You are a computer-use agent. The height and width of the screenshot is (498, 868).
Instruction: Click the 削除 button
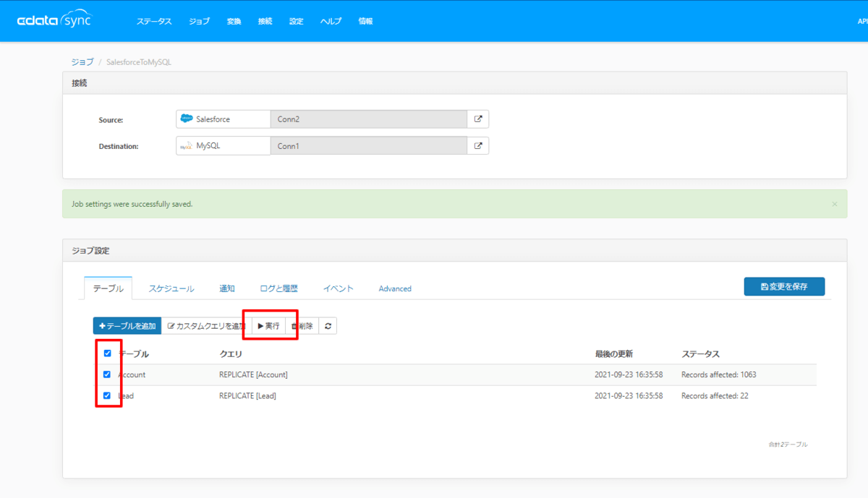click(302, 326)
